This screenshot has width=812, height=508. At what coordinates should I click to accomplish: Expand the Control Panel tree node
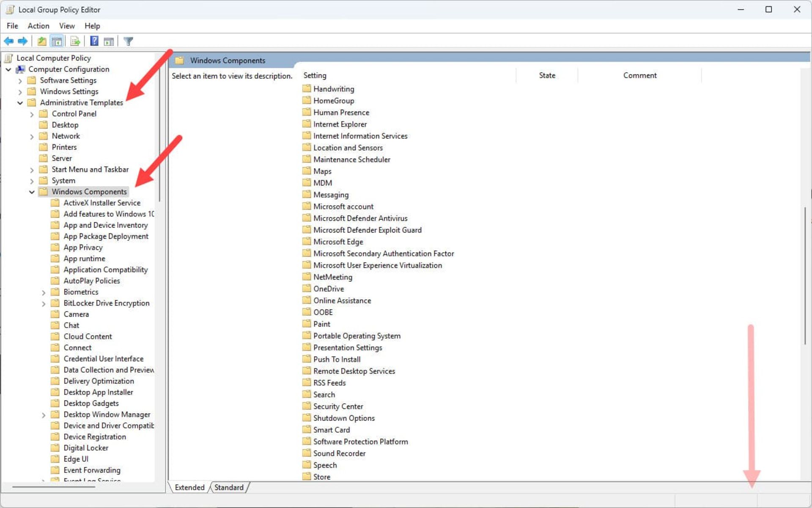click(32, 114)
